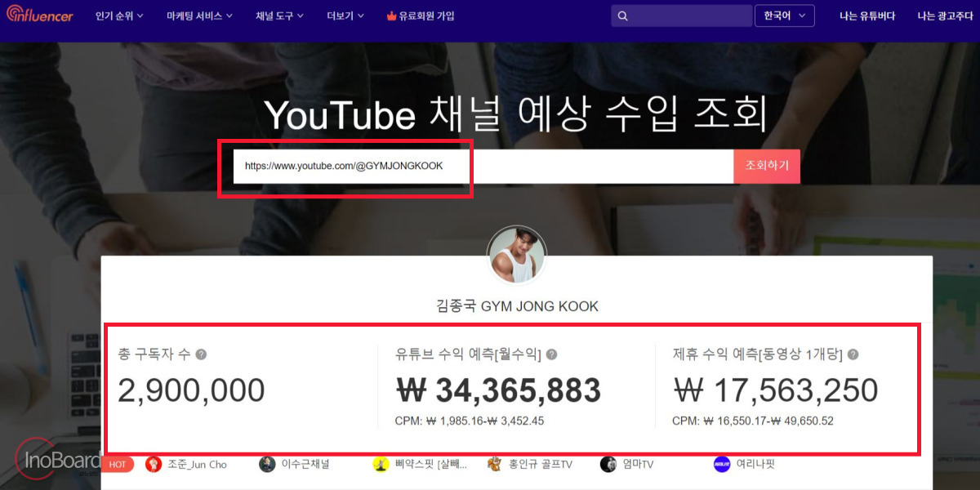This screenshot has width=980, height=490.
Task: Open the 이수근채널 channel link
Action: tap(305, 465)
